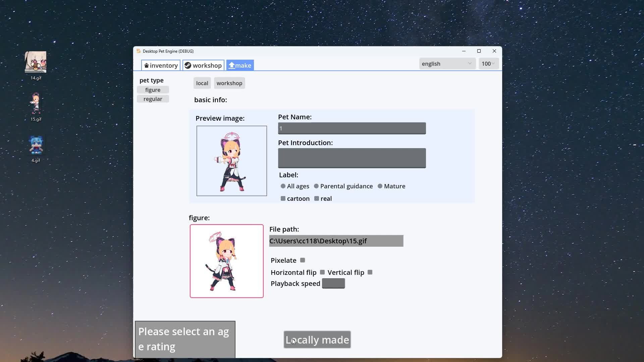The width and height of the screenshot is (644, 362).
Task: Enable the cartoon label checkbox
Action: [283, 198]
